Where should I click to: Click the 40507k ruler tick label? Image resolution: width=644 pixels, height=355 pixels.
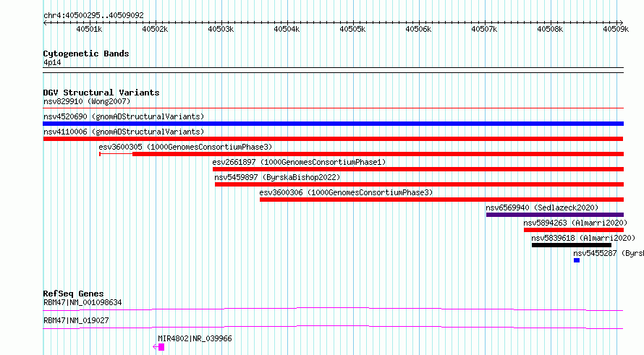pyautogui.click(x=484, y=29)
